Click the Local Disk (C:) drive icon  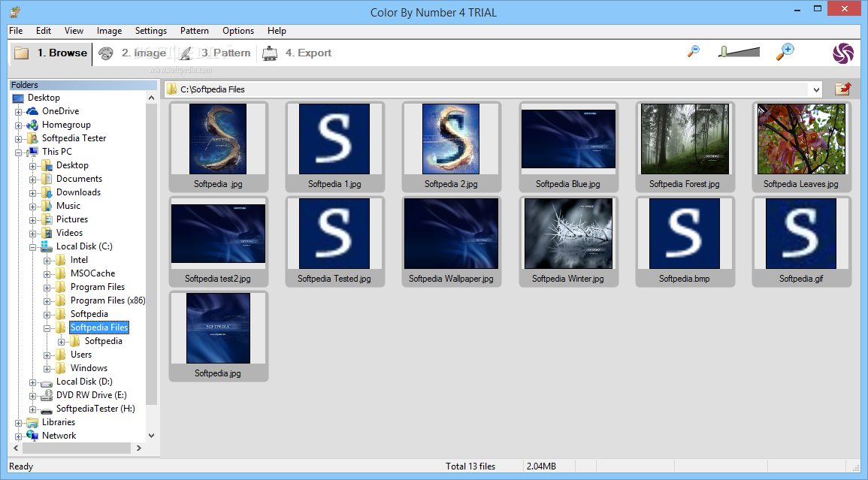click(x=47, y=246)
